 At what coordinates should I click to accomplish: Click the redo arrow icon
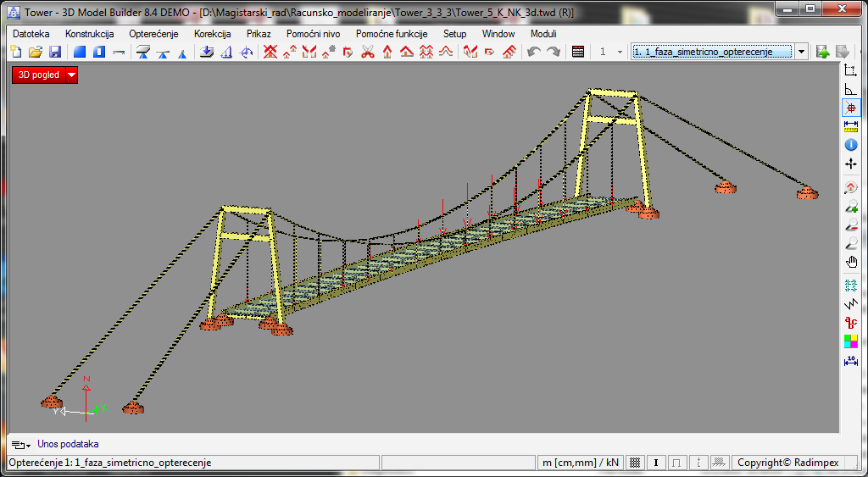point(553,52)
